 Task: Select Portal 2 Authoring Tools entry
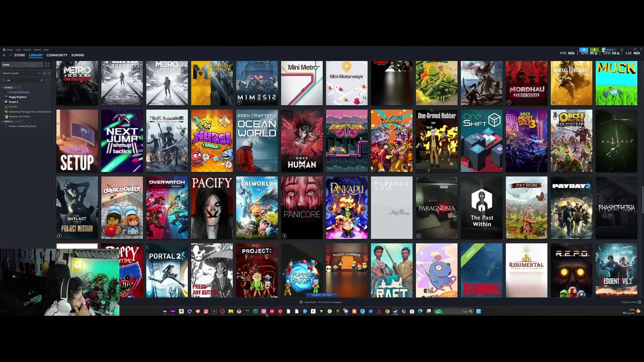[23, 126]
